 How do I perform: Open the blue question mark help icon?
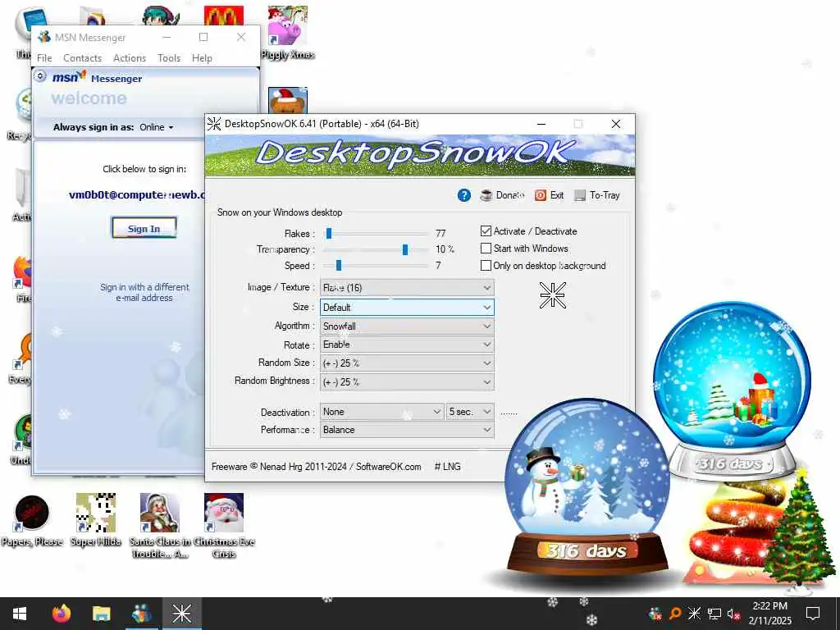click(x=464, y=195)
